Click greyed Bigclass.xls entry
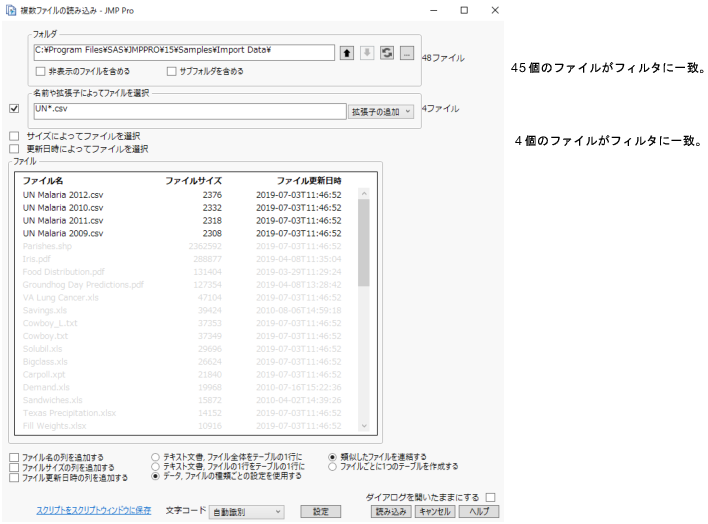708x524 pixels. [x=45, y=362]
